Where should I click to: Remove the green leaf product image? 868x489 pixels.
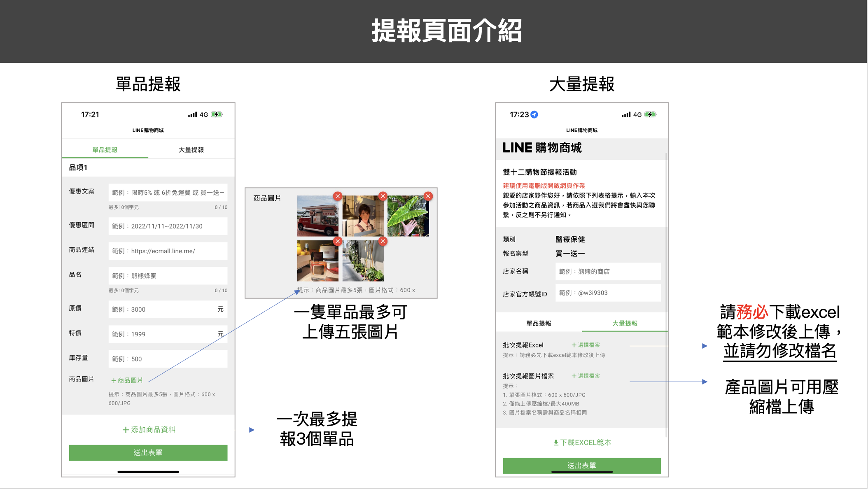(428, 196)
